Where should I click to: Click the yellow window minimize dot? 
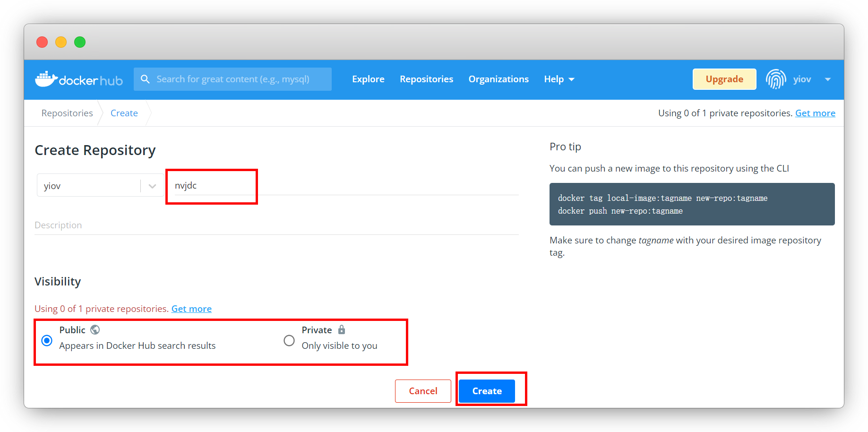61,42
